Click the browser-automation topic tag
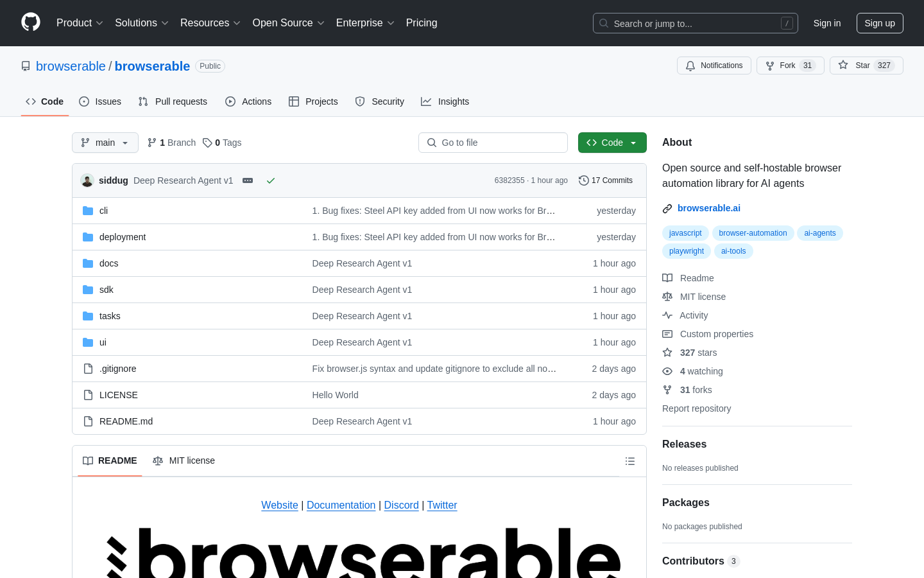This screenshot has height=578, width=924. tap(753, 233)
